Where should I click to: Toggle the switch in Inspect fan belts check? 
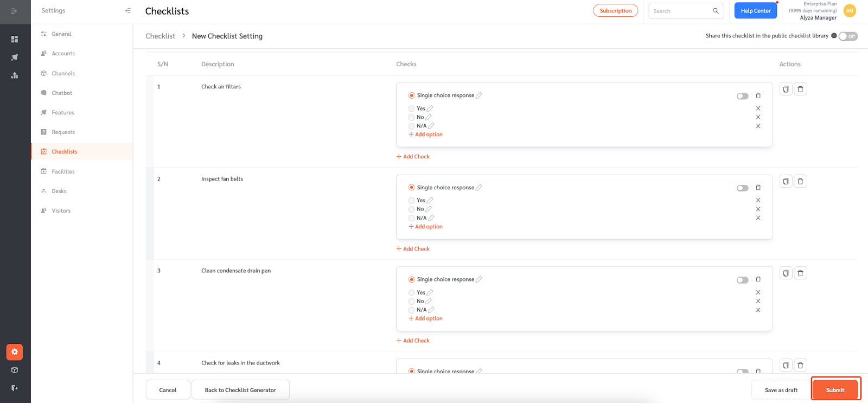743,188
